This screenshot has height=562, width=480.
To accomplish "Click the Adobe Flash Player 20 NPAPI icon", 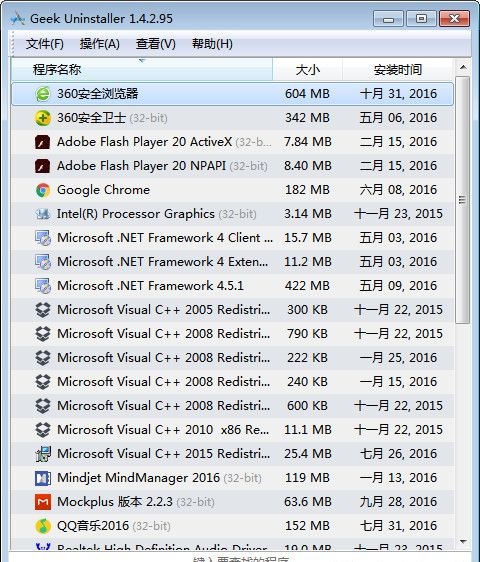I will pos(43,166).
